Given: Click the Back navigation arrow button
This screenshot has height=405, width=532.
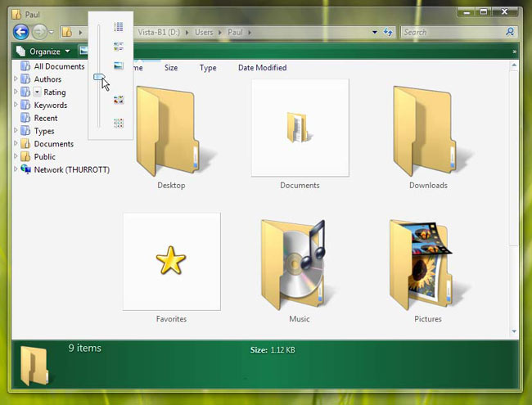Looking at the screenshot, I should 20,32.
